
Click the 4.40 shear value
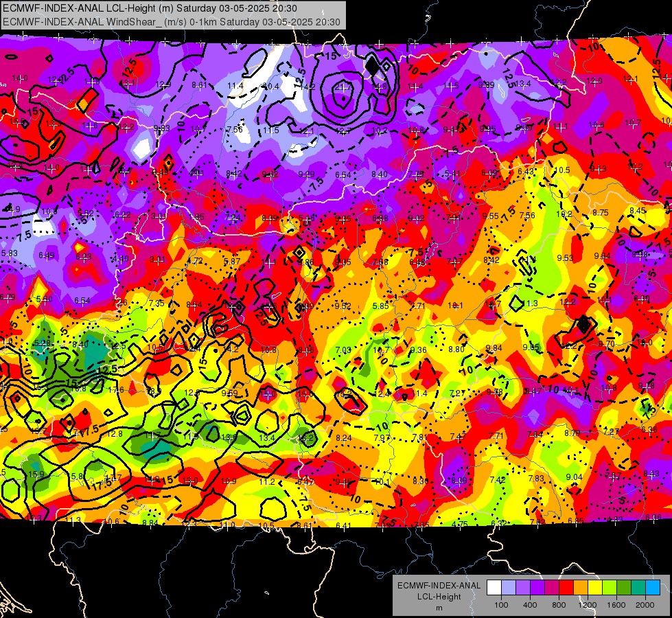click(x=120, y=258)
